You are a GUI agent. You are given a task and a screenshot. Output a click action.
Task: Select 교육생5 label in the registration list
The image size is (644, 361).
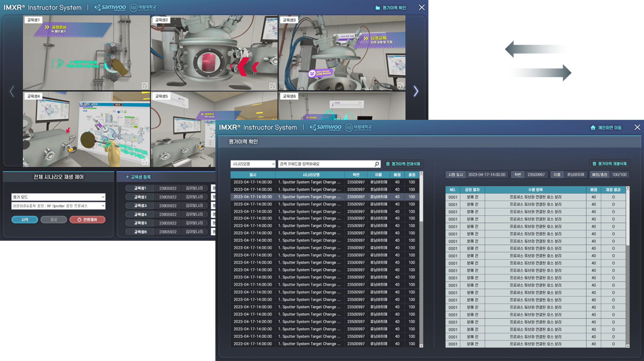click(140, 223)
